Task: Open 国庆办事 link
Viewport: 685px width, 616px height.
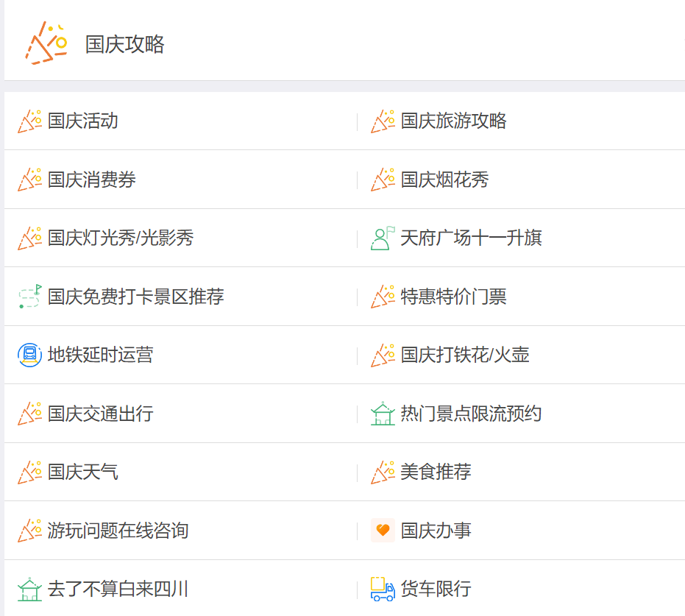Action: [436, 531]
